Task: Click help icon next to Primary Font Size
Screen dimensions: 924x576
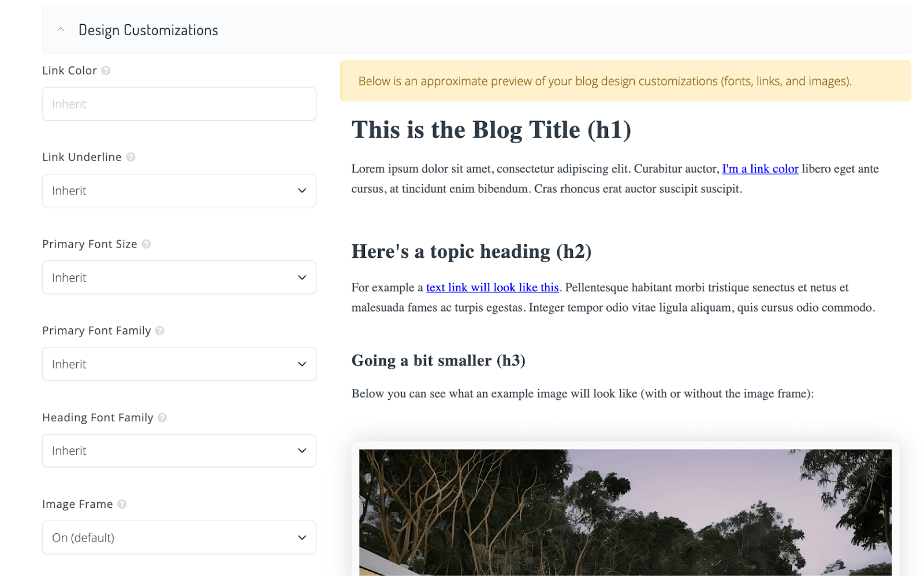Action: pos(146,244)
